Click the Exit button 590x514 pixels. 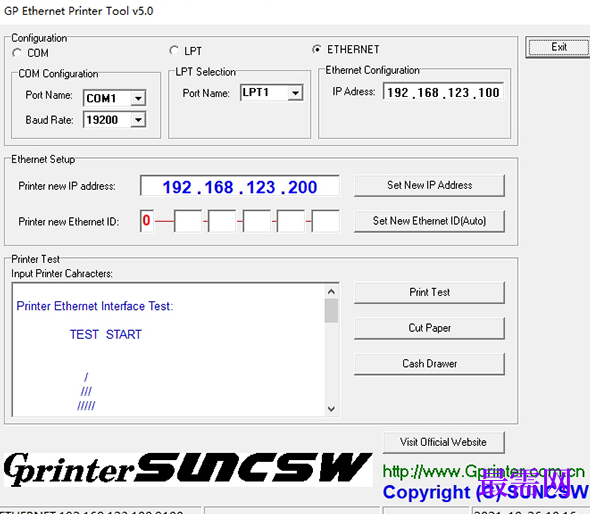[x=558, y=47]
